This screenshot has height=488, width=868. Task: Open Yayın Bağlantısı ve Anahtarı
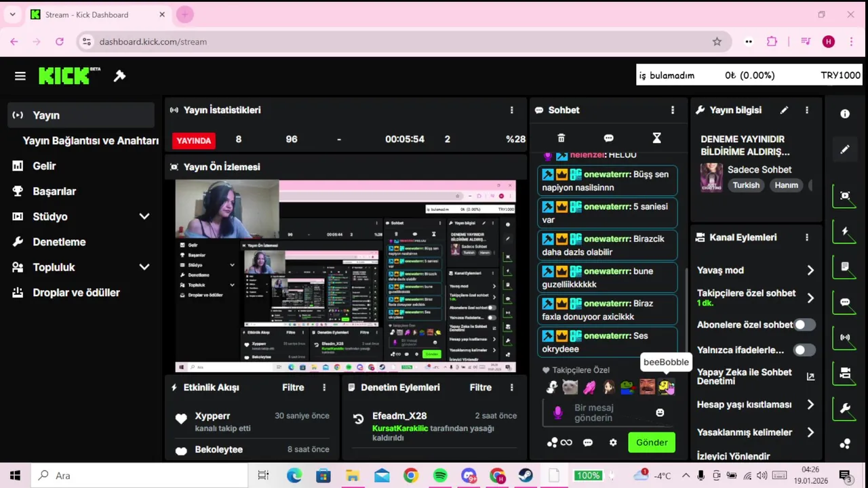91,141
